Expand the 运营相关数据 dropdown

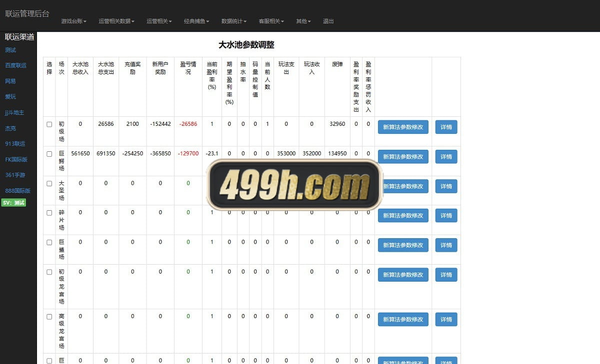[116, 21]
